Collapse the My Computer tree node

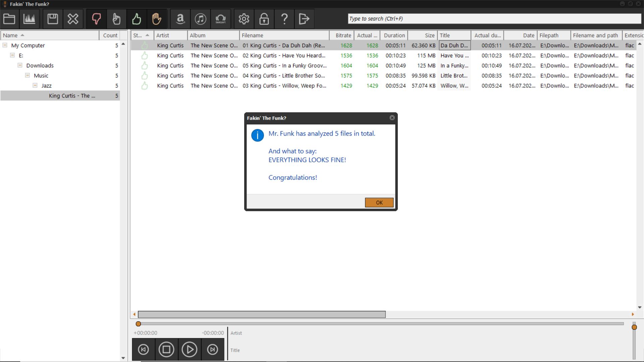coord(5,45)
